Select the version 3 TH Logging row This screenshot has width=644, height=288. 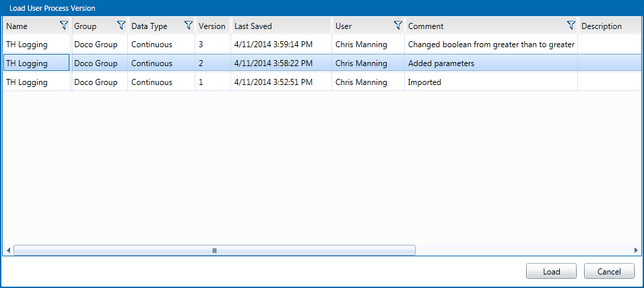click(x=27, y=45)
